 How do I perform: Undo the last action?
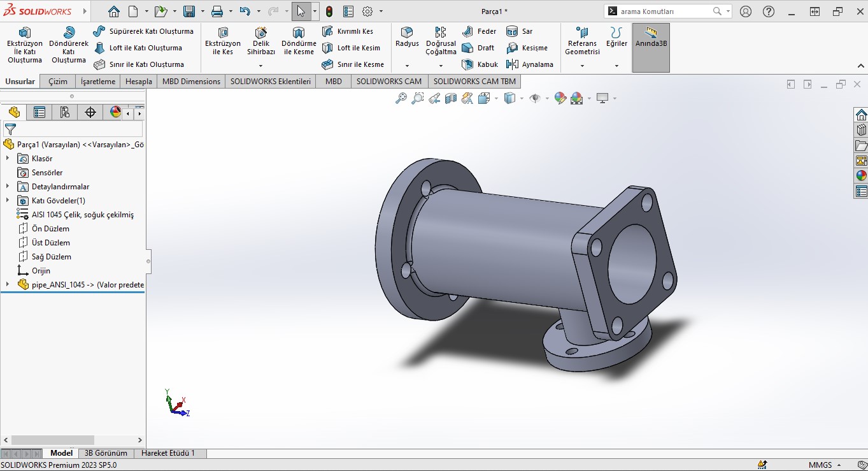(245, 11)
